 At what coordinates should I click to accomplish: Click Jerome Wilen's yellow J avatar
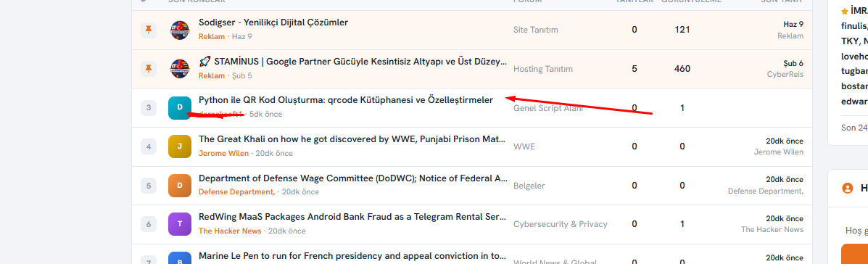coord(180,146)
